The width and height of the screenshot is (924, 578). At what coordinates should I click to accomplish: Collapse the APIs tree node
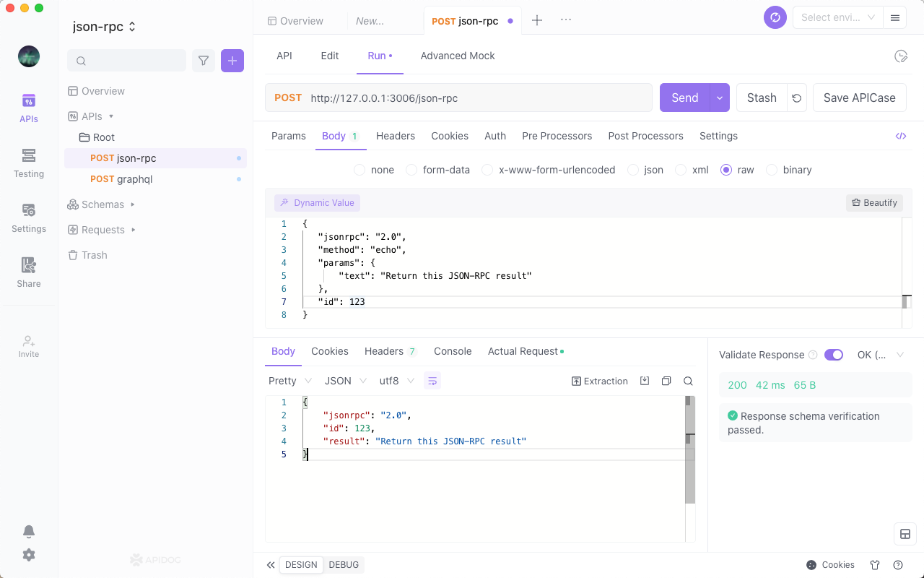pos(111,116)
